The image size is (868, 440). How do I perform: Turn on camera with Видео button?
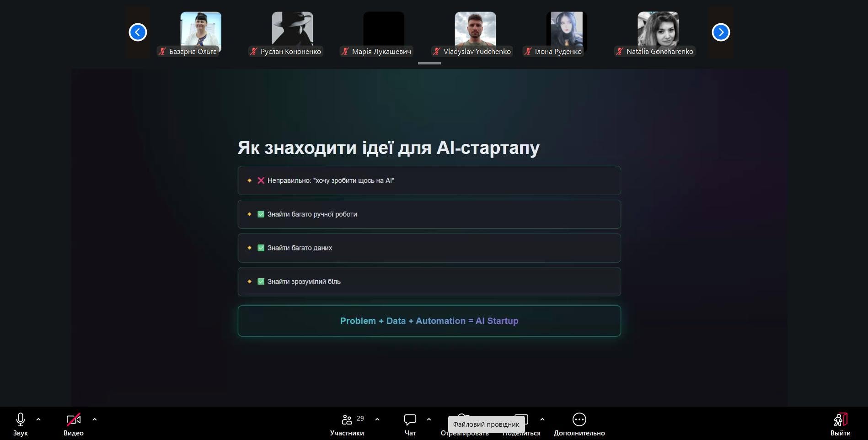[x=74, y=424]
